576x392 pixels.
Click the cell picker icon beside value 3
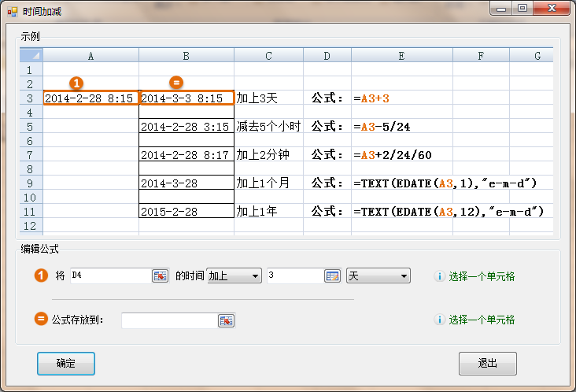click(332, 276)
